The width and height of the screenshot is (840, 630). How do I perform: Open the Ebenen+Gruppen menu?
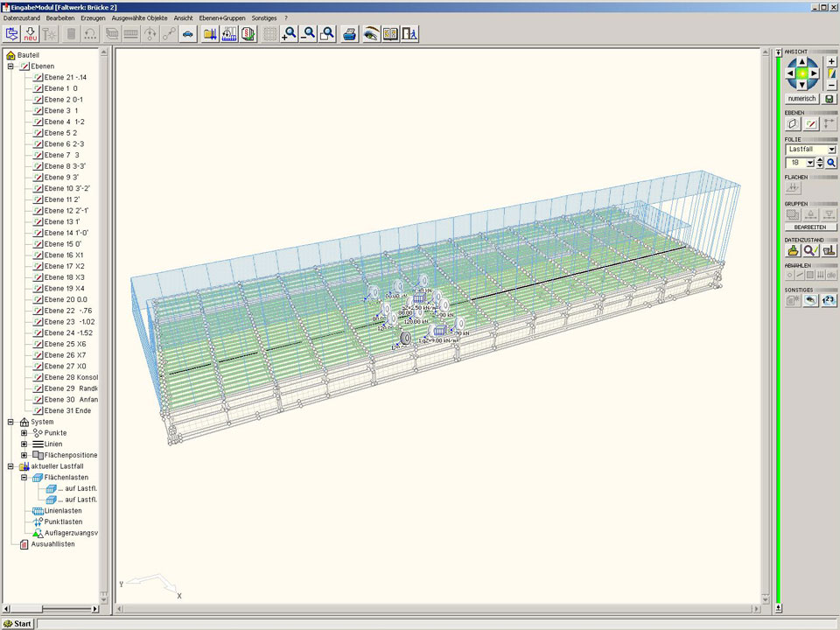tap(221, 17)
